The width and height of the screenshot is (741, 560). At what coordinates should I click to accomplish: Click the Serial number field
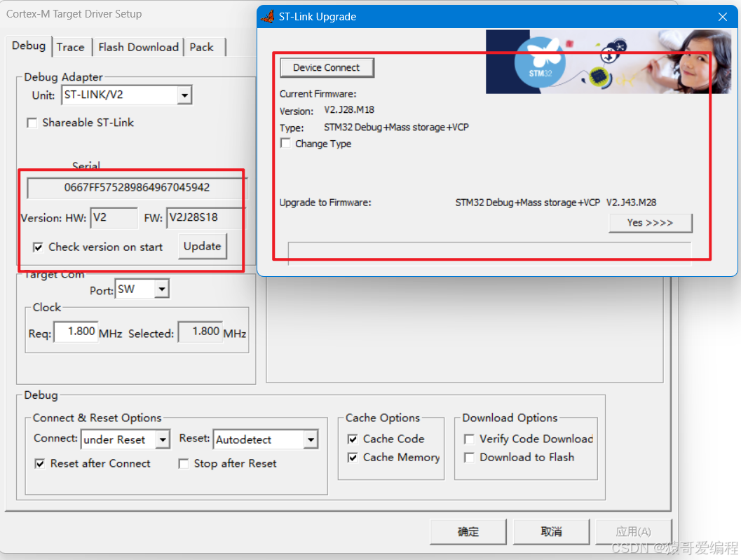(137, 188)
